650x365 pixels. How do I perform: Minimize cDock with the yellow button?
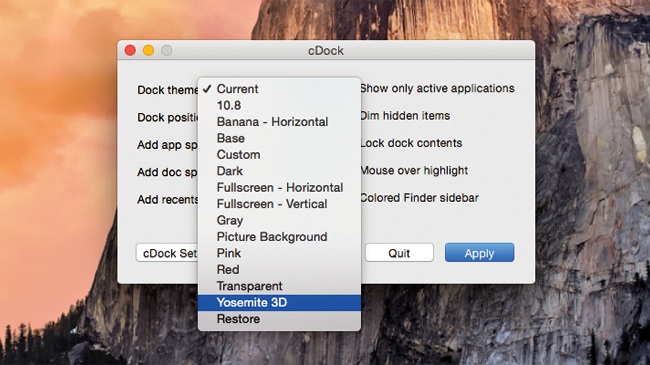148,50
